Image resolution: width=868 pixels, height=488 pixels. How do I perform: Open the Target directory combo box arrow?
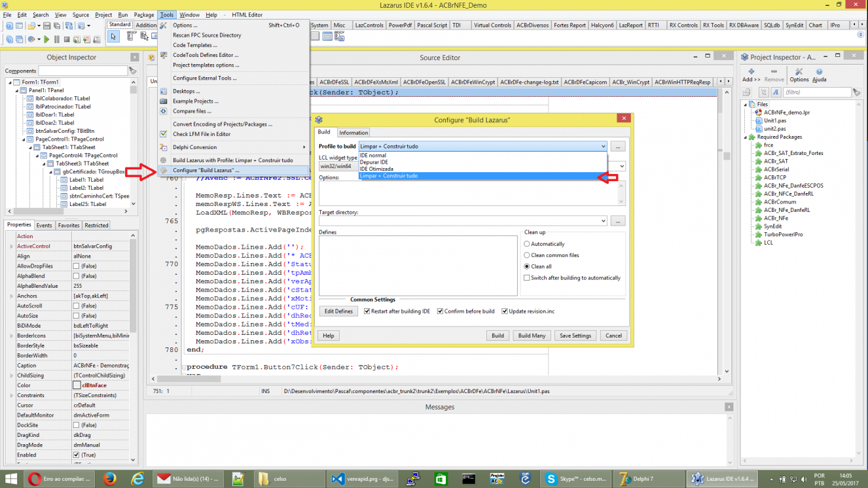coord(603,221)
